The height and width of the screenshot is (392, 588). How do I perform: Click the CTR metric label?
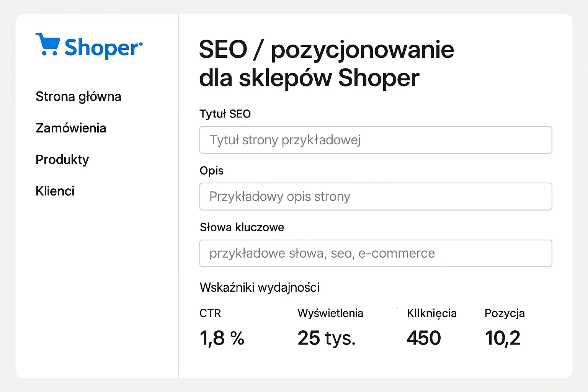click(x=210, y=313)
